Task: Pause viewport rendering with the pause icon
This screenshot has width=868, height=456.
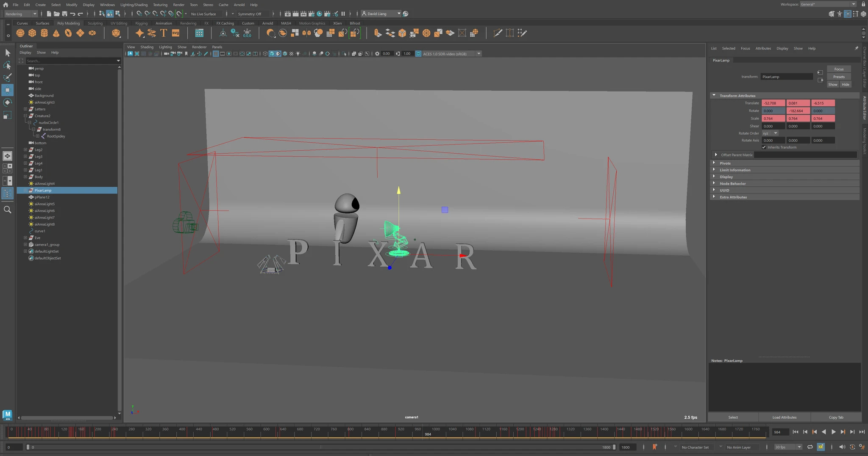Action: (x=343, y=14)
